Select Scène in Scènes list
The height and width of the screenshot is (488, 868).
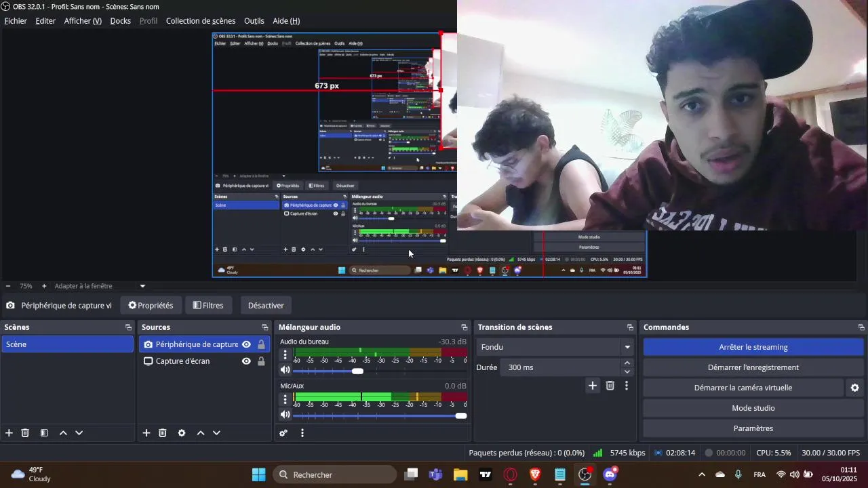point(67,344)
